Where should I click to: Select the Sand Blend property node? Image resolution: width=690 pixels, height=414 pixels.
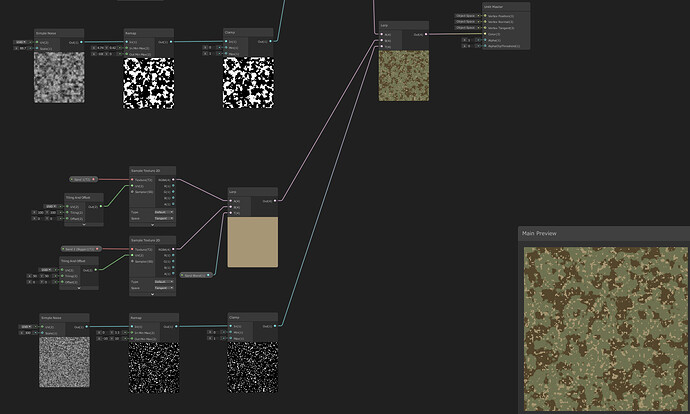coord(196,275)
